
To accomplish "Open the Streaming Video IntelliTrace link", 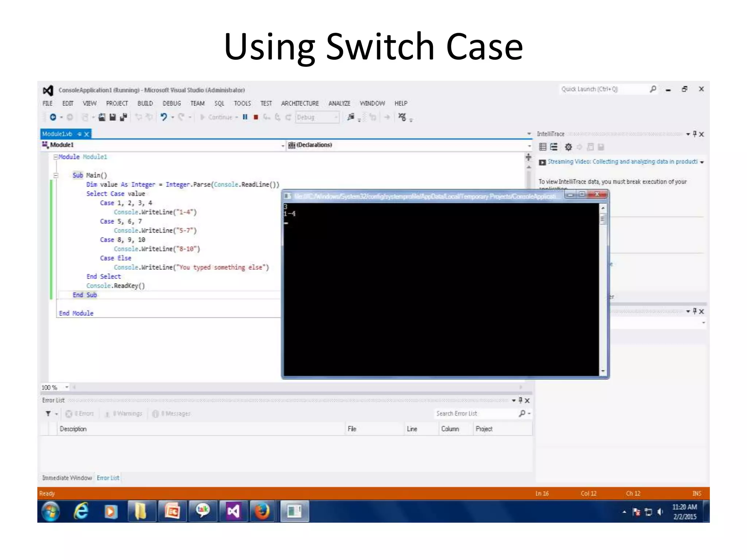I will coord(622,162).
